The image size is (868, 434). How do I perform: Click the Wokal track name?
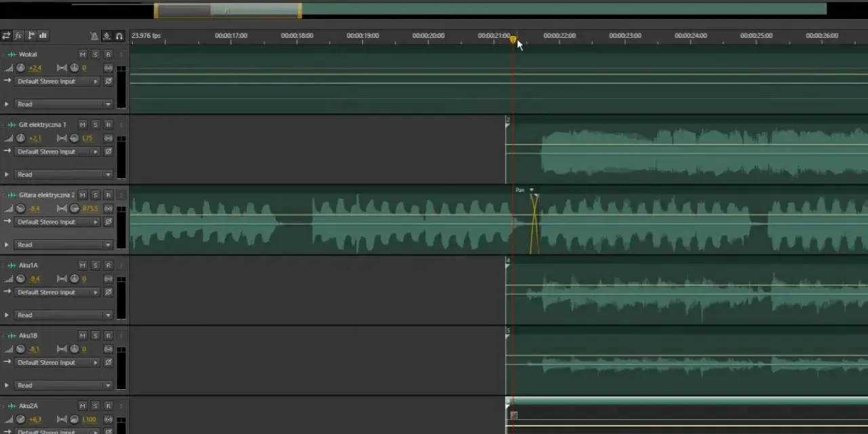(x=28, y=54)
